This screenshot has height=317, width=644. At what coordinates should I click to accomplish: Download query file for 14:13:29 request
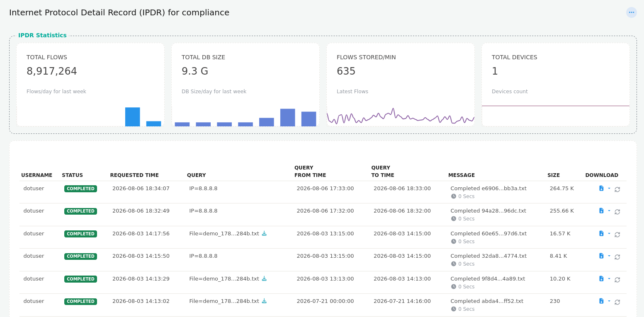(x=264, y=278)
